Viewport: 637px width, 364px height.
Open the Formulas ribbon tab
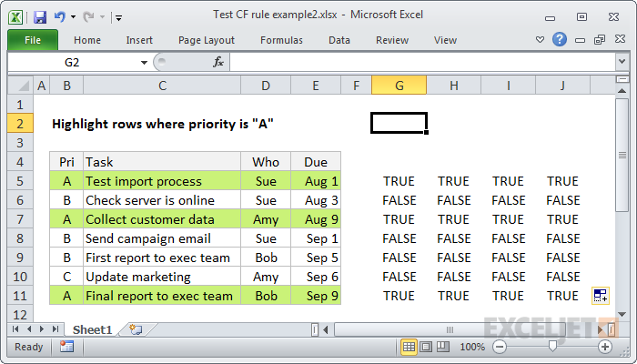281,40
